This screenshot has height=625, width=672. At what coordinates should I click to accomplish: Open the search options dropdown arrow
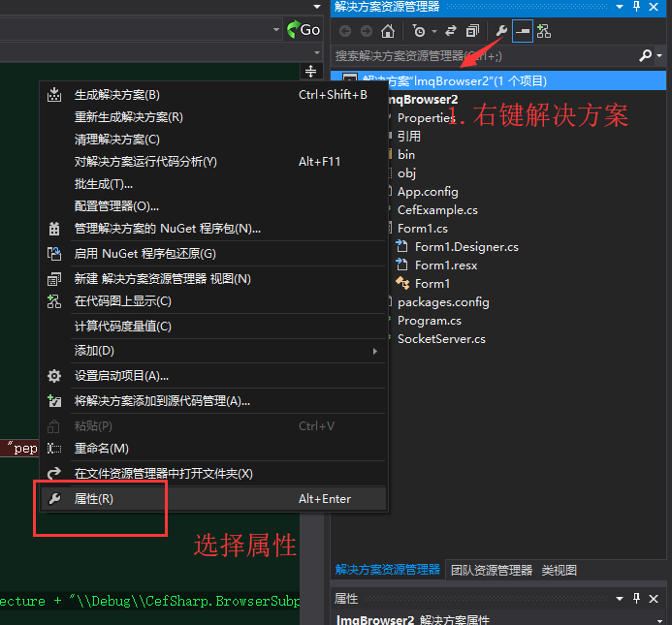(x=659, y=55)
